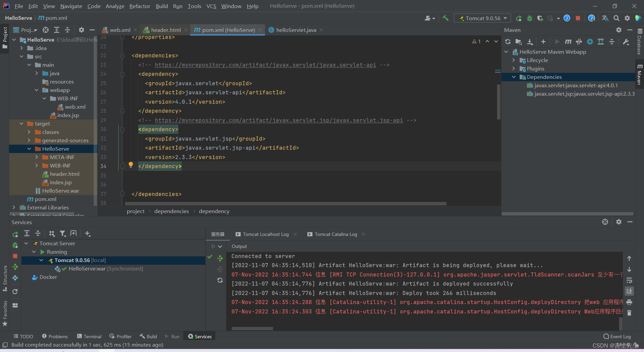Viewport: 644px width, 352px height.
Task: Expand the META-INF folder
Action: pos(37,157)
